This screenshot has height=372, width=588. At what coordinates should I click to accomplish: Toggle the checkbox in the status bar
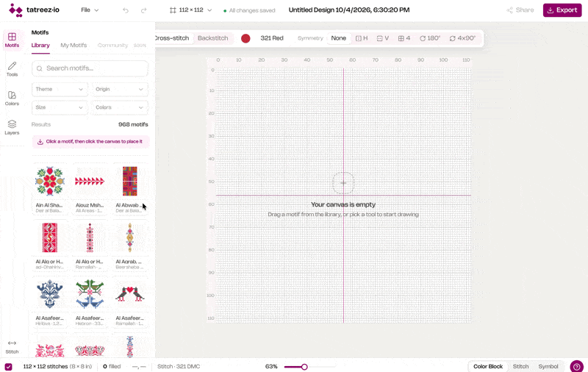tap(8, 367)
